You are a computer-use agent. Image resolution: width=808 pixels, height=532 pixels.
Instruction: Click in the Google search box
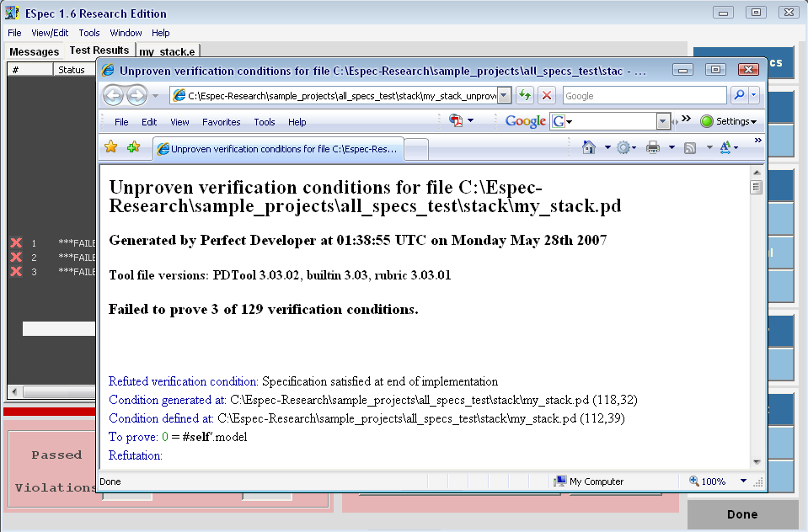tap(645, 96)
